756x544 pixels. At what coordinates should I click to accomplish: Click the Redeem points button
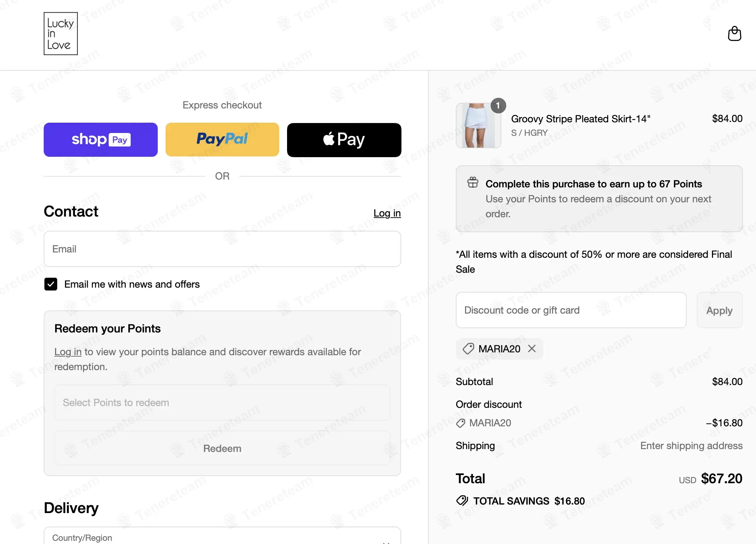pyautogui.click(x=222, y=448)
